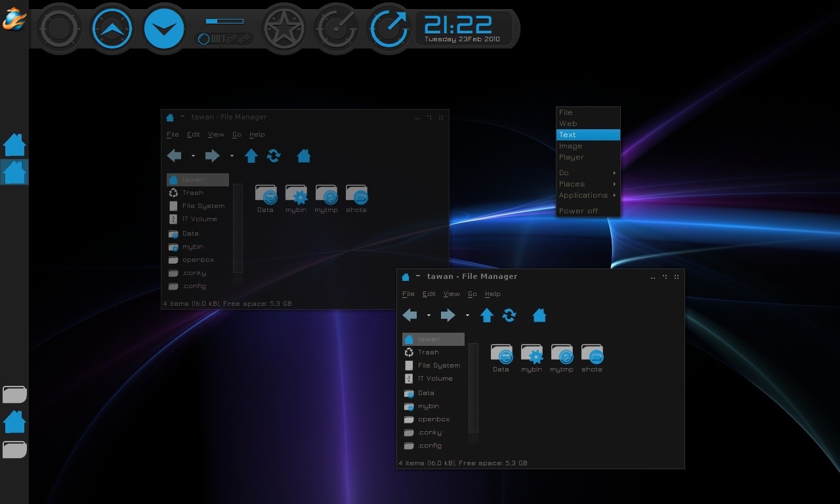Image resolution: width=840 pixels, height=504 pixels.
Task: Open the Help menu in background File Manager
Action: (257, 135)
